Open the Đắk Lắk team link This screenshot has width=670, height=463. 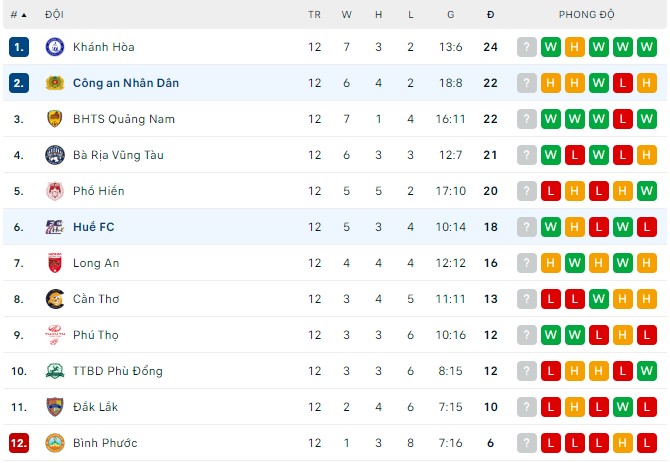[96, 407]
